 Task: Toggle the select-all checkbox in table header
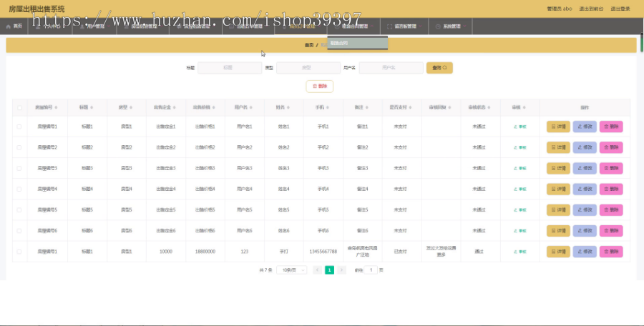(19, 107)
